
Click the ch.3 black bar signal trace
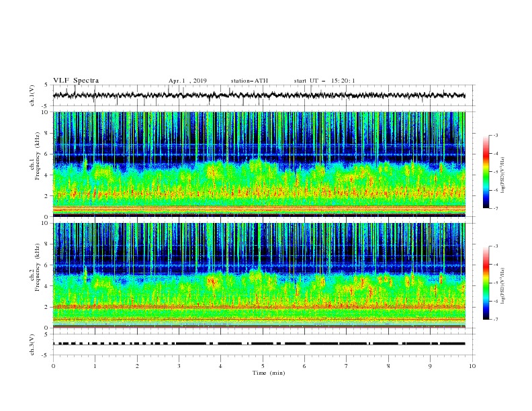pyautogui.click(x=259, y=344)
